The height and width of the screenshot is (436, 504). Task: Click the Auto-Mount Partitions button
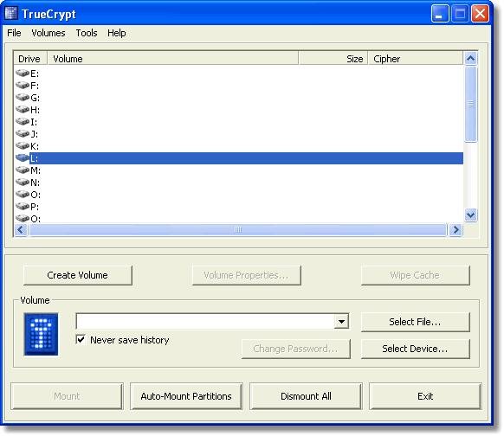(186, 396)
